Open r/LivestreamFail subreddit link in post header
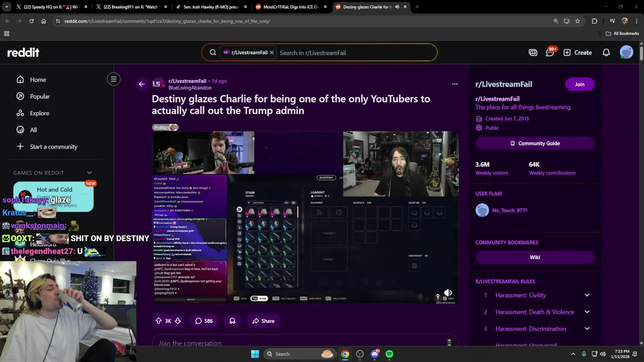The image size is (644, 362). [x=187, y=81]
